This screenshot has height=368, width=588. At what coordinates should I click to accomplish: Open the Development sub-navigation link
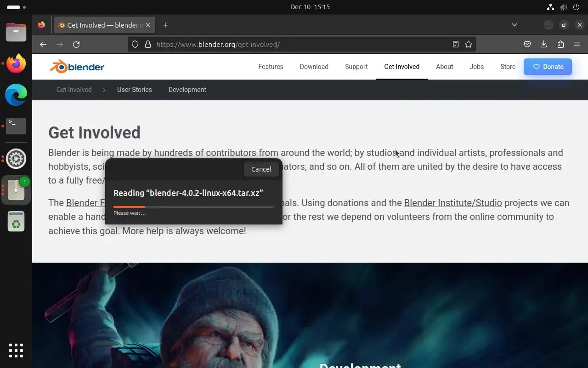pyautogui.click(x=187, y=90)
